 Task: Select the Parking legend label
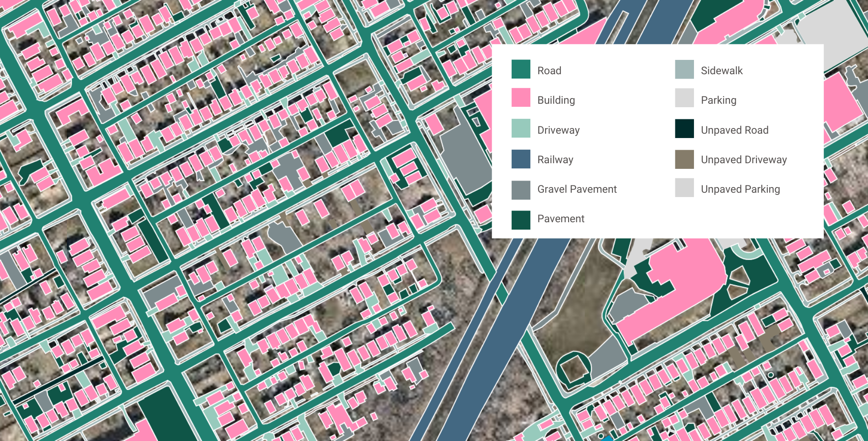click(719, 100)
